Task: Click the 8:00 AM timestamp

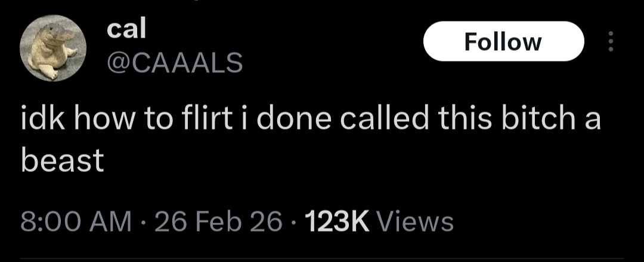Action: click(76, 222)
